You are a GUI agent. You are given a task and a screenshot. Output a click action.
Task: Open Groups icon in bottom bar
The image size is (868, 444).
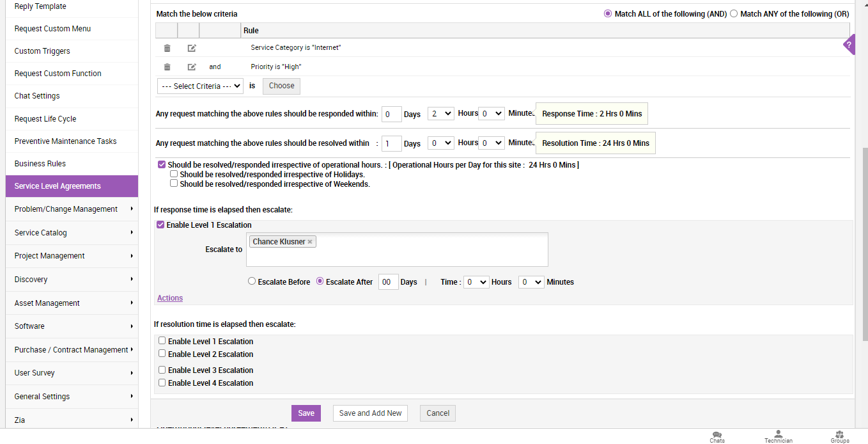tap(839, 436)
